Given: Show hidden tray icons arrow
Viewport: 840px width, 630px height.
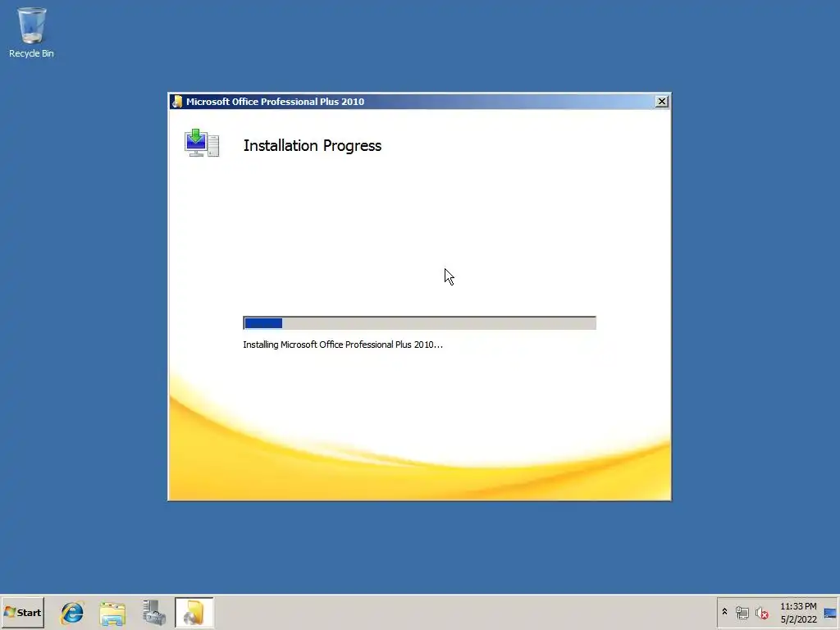Looking at the screenshot, I should (725, 612).
